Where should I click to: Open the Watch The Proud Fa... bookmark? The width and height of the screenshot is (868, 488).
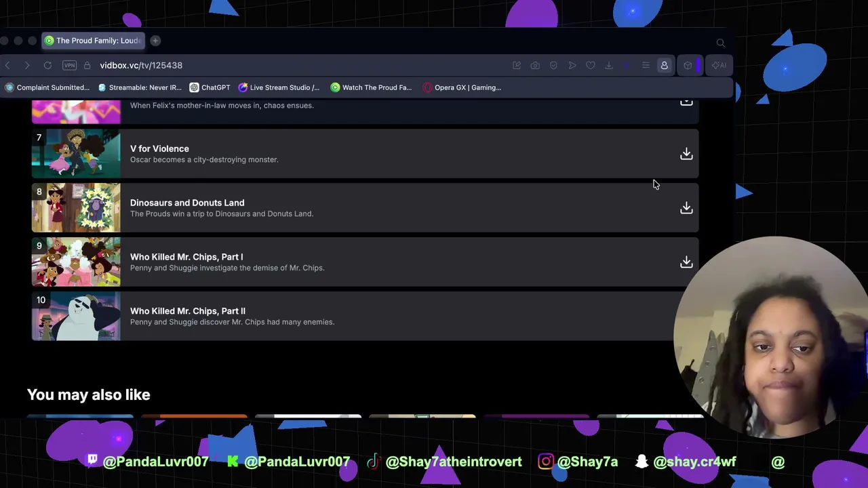point(371,87)
